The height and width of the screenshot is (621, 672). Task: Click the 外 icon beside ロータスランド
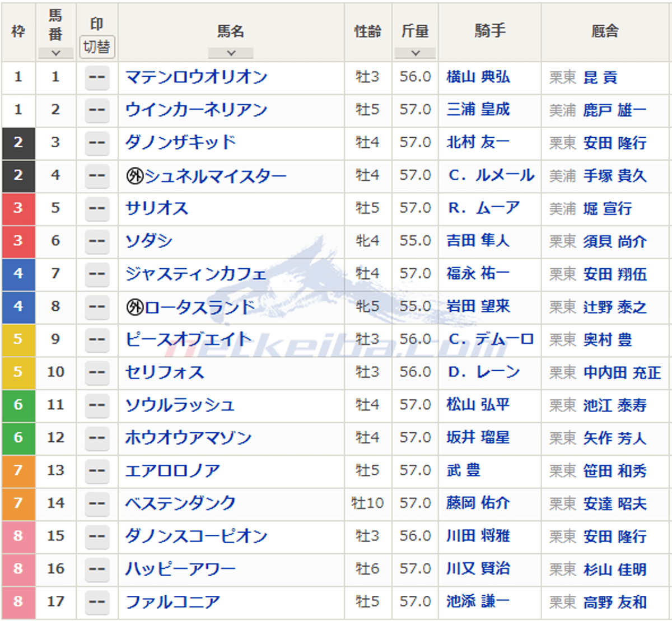(134, 307)
